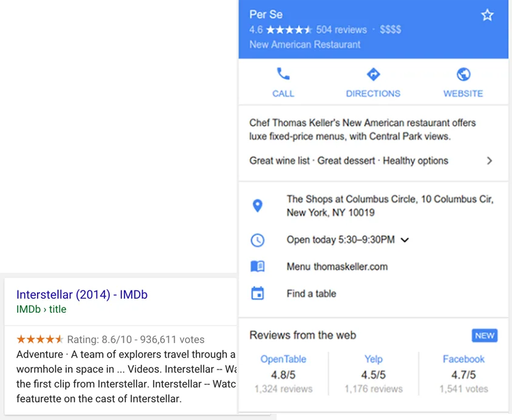Select the DIRECTIONS label
This screenshot has height=420, width=512.
pos(373,94)
